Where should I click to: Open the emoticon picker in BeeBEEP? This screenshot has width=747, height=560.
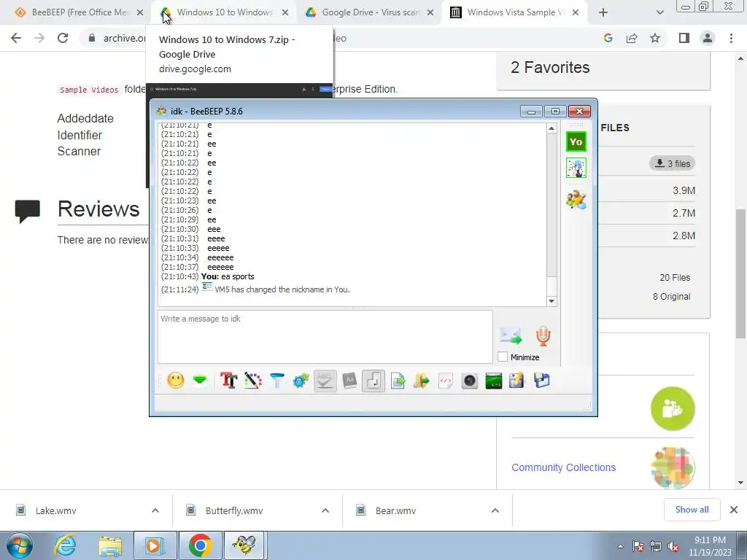[x=175, y=381]
